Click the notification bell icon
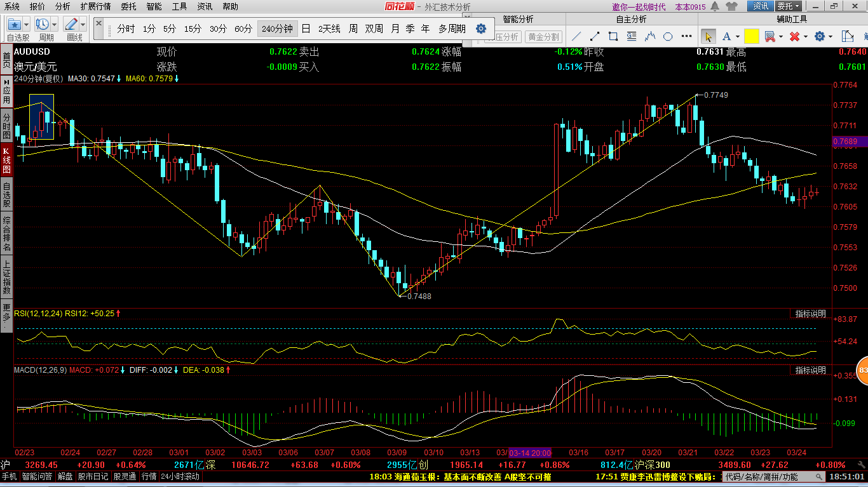This screenshot has width=868, height=487. click(x=716, y=6)
